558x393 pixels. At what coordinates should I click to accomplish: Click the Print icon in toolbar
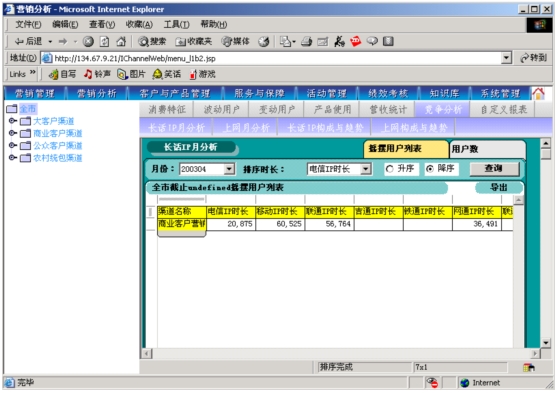point(306,42)
